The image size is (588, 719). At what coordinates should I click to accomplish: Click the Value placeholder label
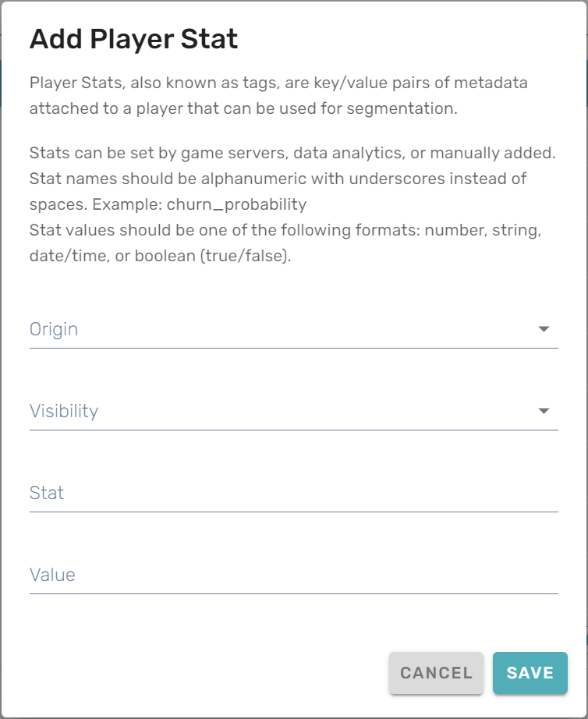(52, 575)
